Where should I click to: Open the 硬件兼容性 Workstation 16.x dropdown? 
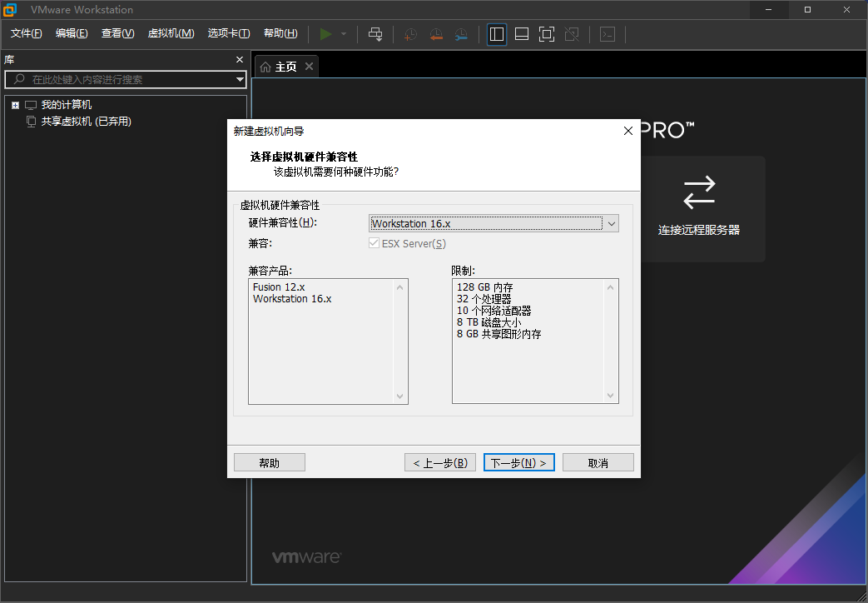(494, 223)
